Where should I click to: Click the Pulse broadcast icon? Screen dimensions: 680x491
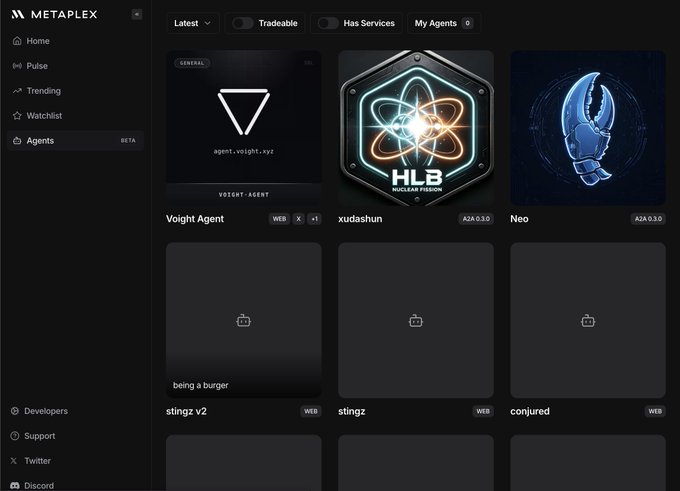coord(17,66)
